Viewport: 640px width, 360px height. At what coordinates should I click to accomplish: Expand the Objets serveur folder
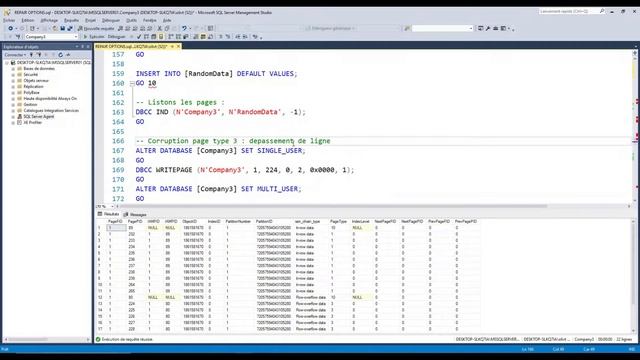pyautogui.click(x=13, y=81)
